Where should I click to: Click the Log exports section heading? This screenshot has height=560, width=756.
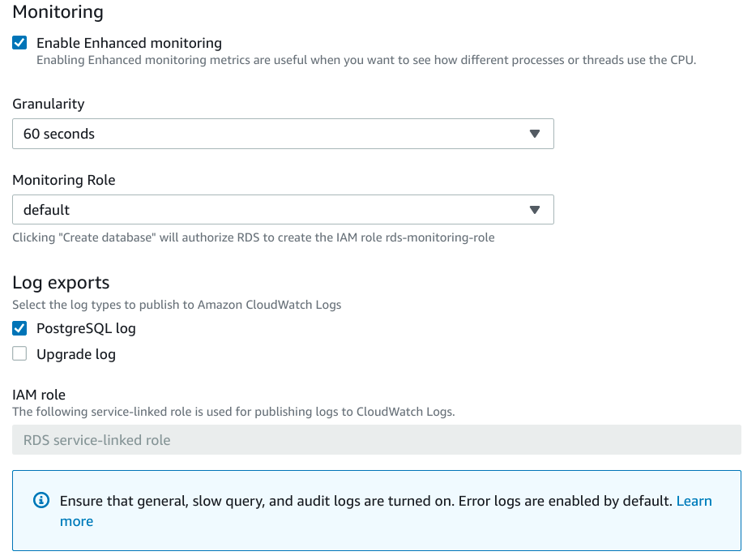61,283
